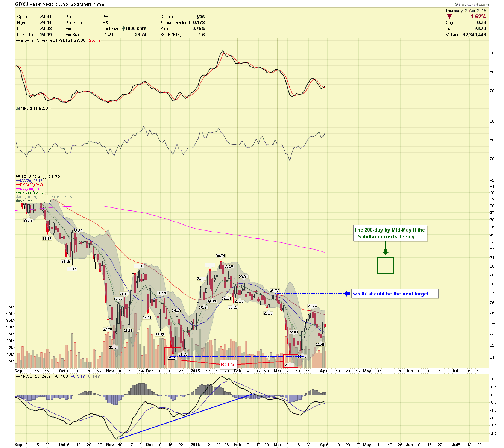Click the SCTR (ETF) value 1.6
Screen dimensions: 504x448
pos(202,35)
